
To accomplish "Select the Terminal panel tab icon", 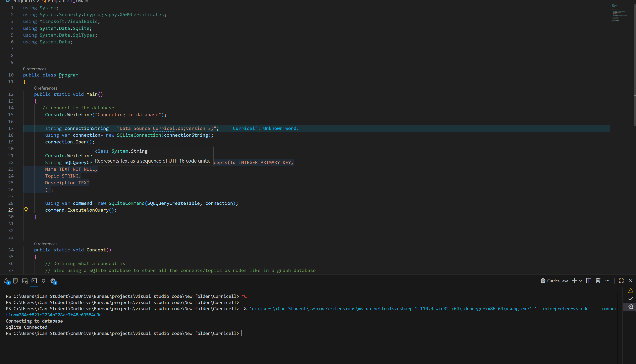I will (x=34, y=281).
